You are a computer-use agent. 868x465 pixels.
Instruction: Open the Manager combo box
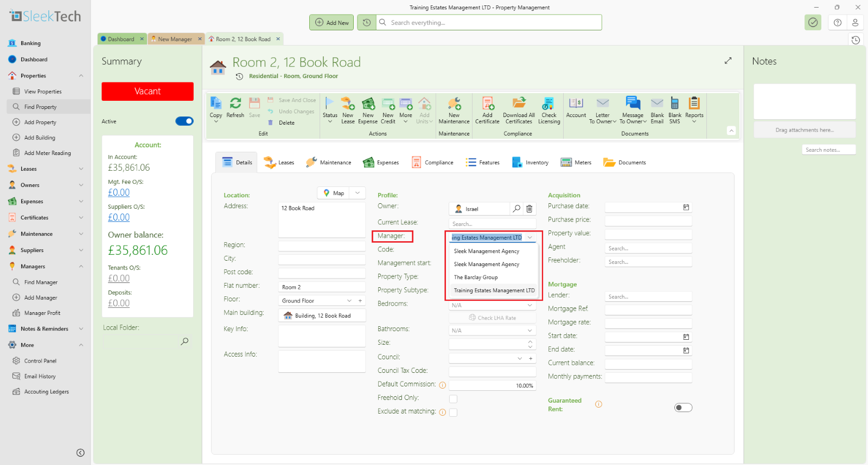coord(493,237)
